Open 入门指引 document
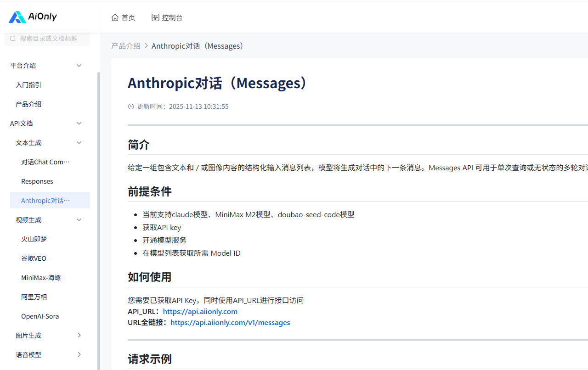588x370 pixels. pyautogui.click(x=28, y=85)
